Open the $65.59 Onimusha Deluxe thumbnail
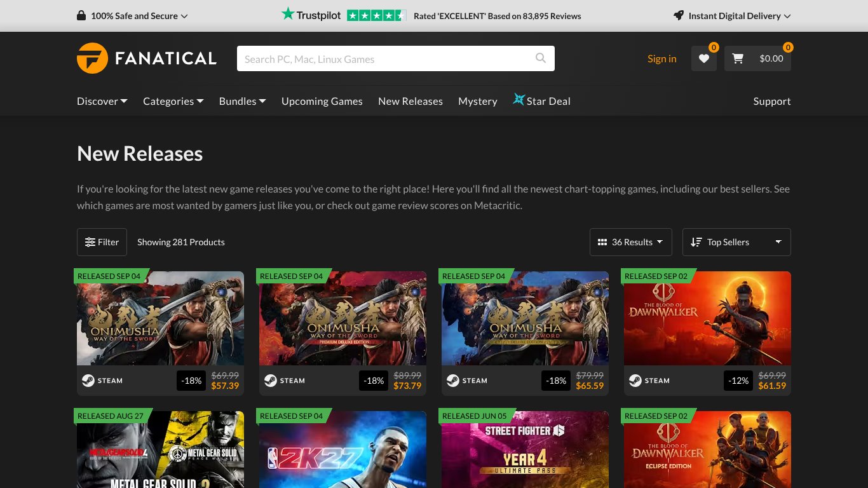The height and width of the screenshot is (488, 868). (x=525, y=318)
